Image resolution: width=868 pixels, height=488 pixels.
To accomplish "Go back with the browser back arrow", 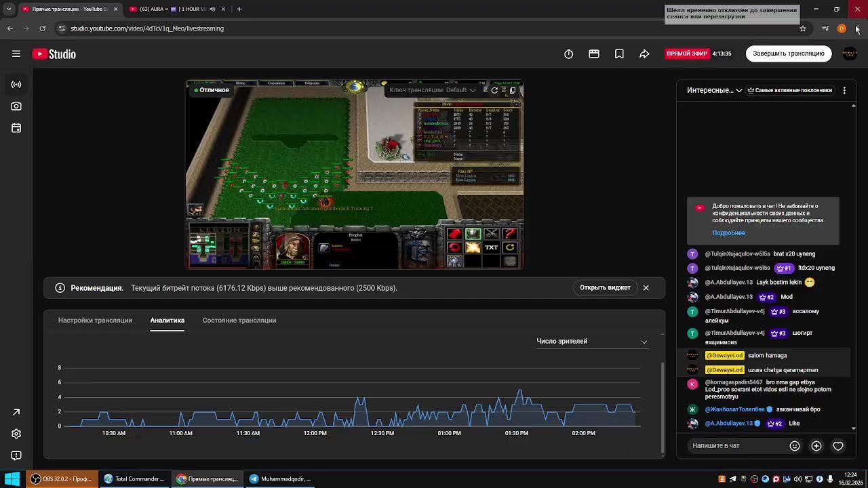I will (x=9, y=28).
